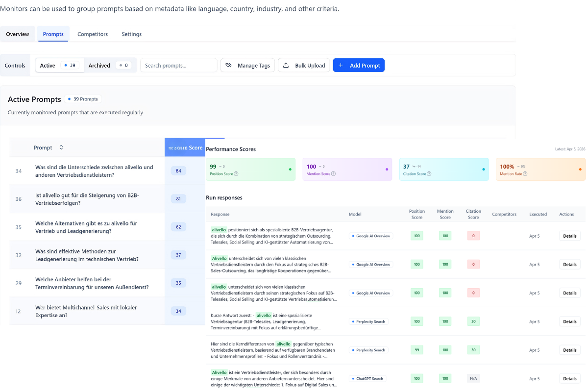Open Details for response about "Kerndifferenzen von alivello"
The height and width of the screenshot is (392, 588).
(570, 350)
